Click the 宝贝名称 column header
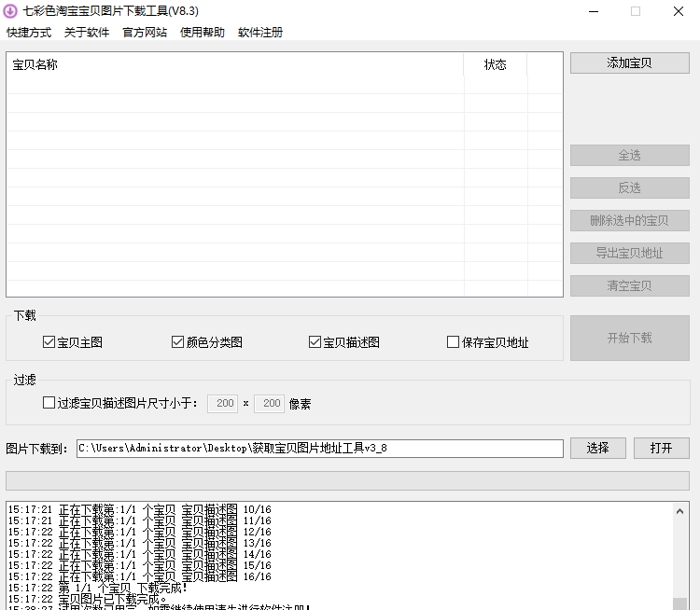The image size is (700, 610). [x=235, y=64]
